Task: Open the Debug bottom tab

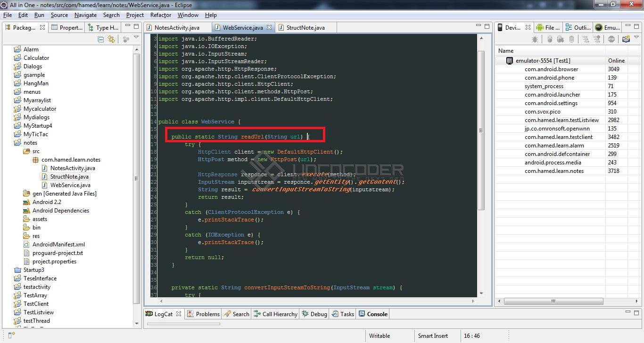Action: [x=314, y=314]
